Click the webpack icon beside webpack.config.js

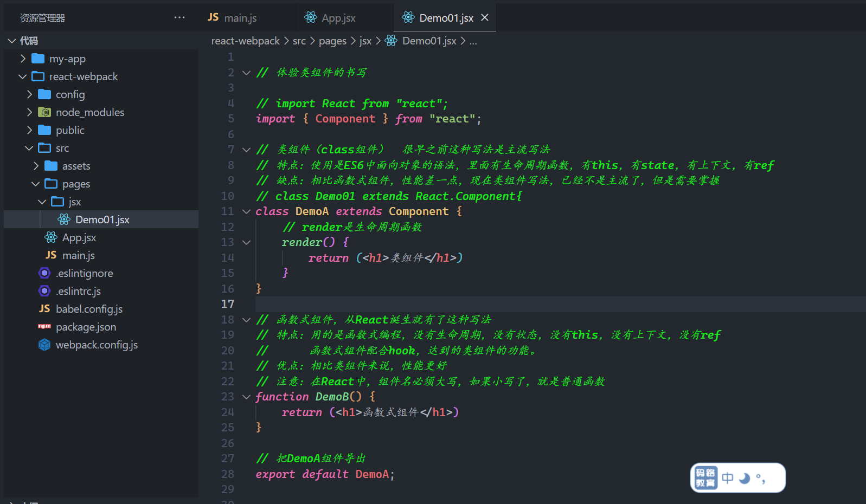[44, 345]
